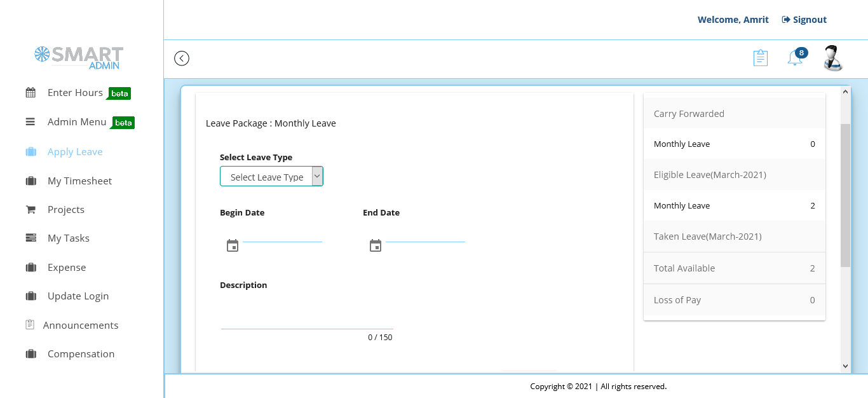Click the Signout link
This screenshot has height=398, width=868.
click(804, 20)
